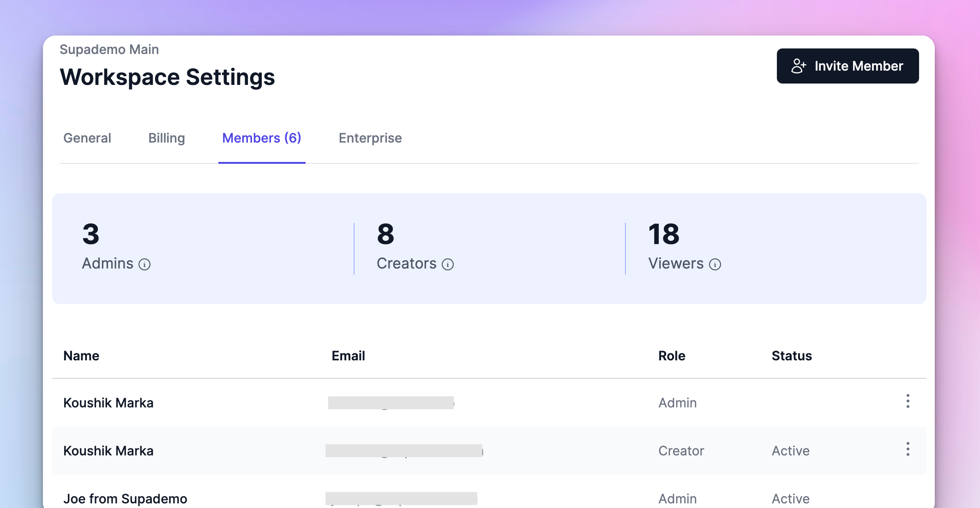Click the 3 Admins count

click(91, 234)
